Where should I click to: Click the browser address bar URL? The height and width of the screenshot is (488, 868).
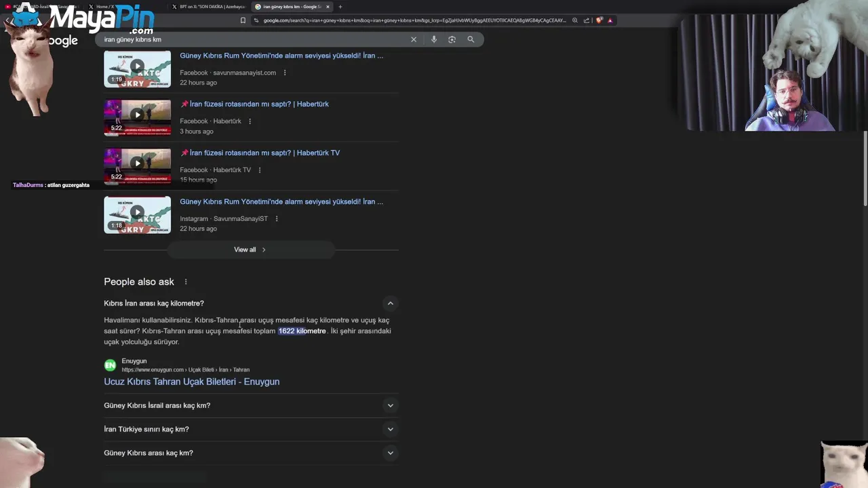click(x=414, y=20)
